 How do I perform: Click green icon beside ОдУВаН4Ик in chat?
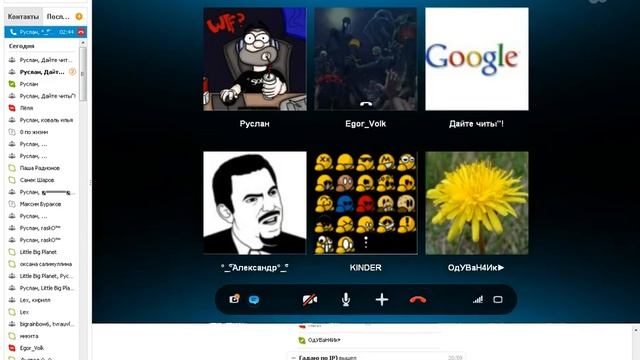(x=302, y=340)
